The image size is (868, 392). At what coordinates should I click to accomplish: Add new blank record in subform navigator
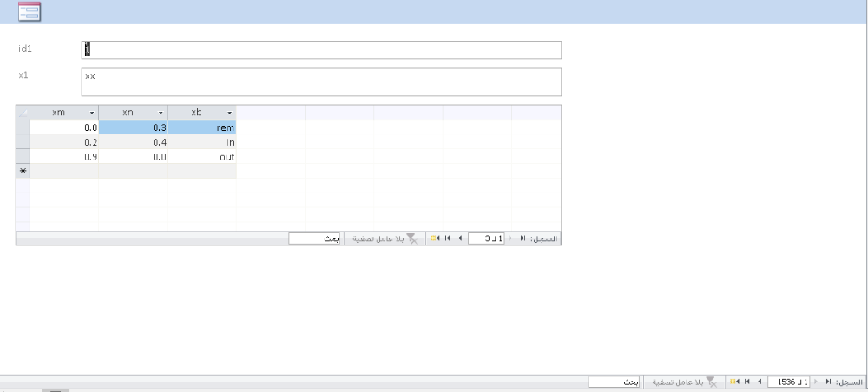(435, 238)
